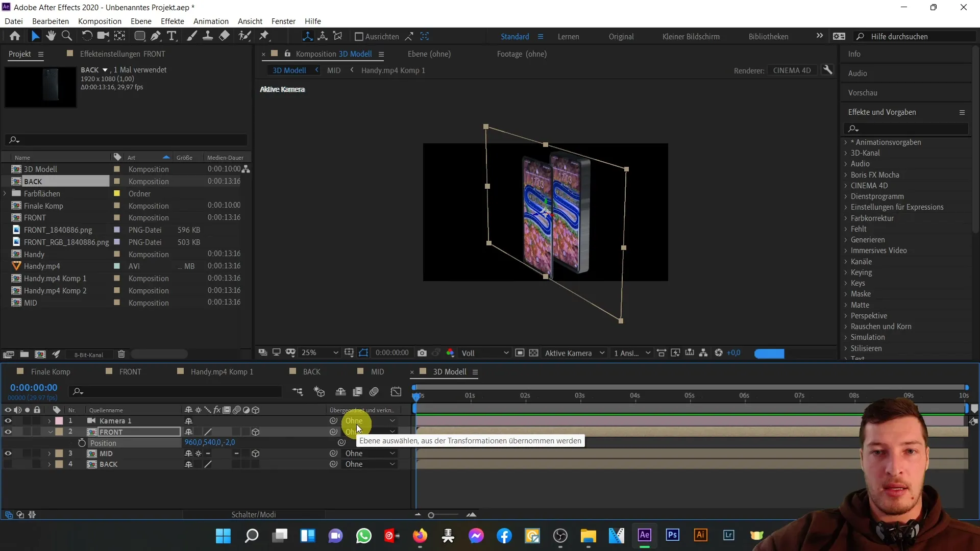Expand Farbflächen folder in Project
Screen dimensions: 980x551
pos(5,193)
